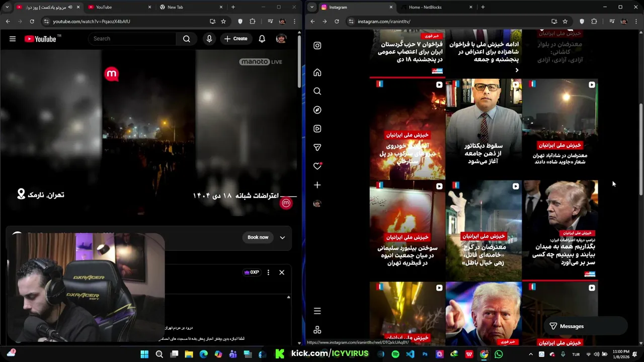
Task: Click YouTube Create button
Action: click(x=236, y=39)
